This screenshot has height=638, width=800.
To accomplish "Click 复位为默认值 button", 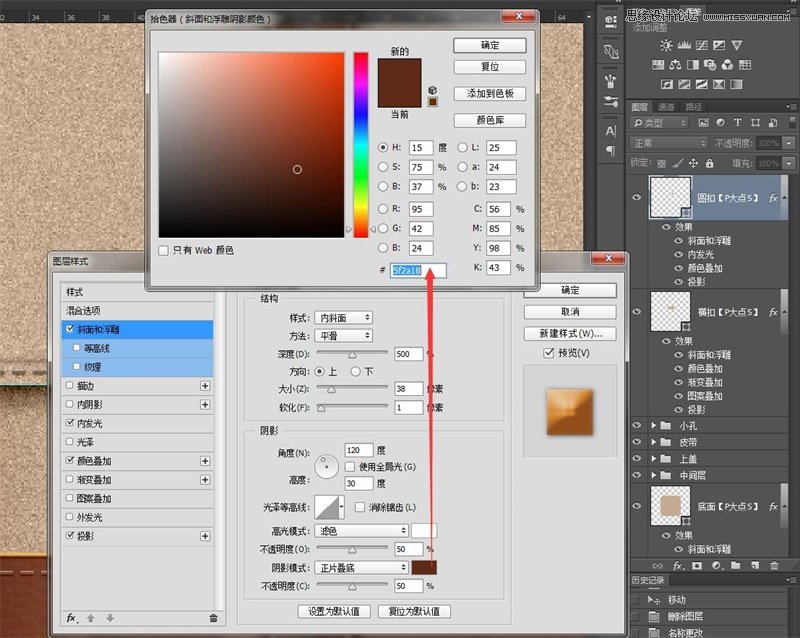I will click(x=414, y=611).
